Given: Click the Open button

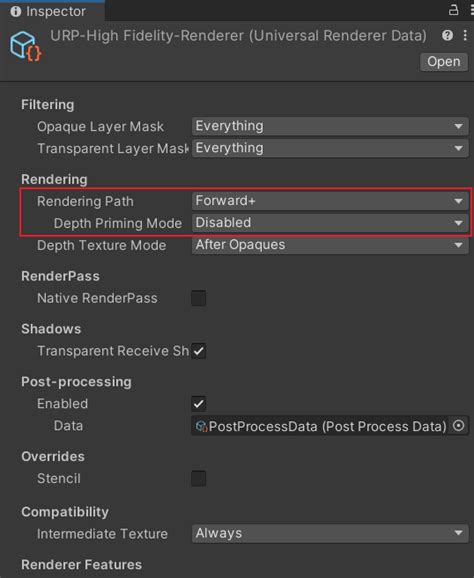Looking at the screenshot, I should (444, 62).
